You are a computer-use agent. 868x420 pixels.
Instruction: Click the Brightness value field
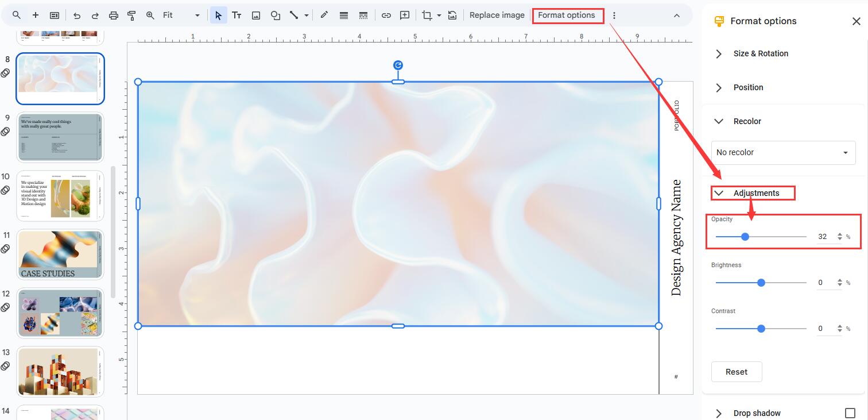823,283
